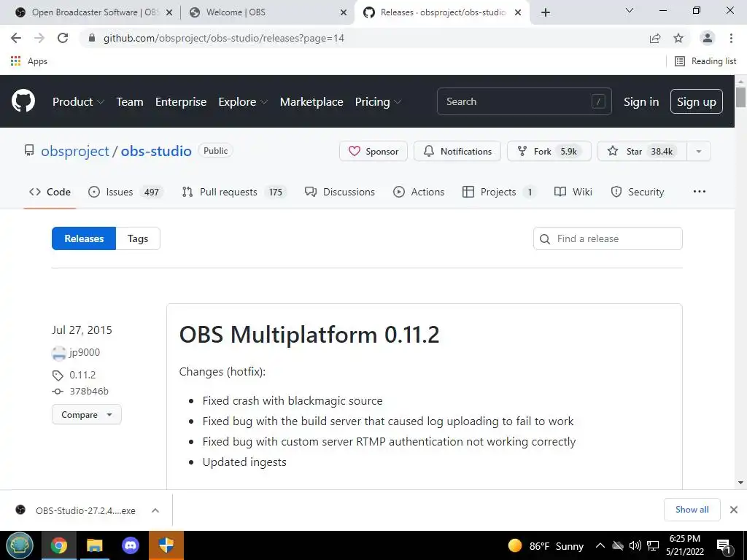This screenshot has height=560, width=747.
Task: Show hidden system tray icons
Action: click(600, 545)
